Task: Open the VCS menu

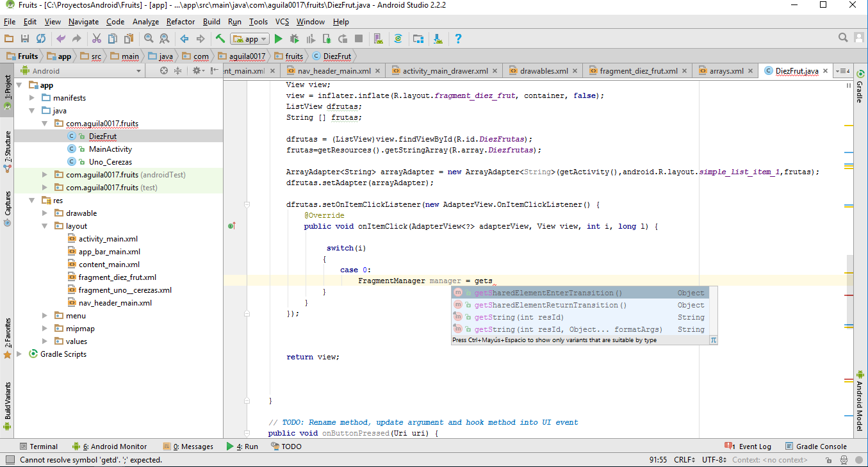Action: [x=282, y=22]
